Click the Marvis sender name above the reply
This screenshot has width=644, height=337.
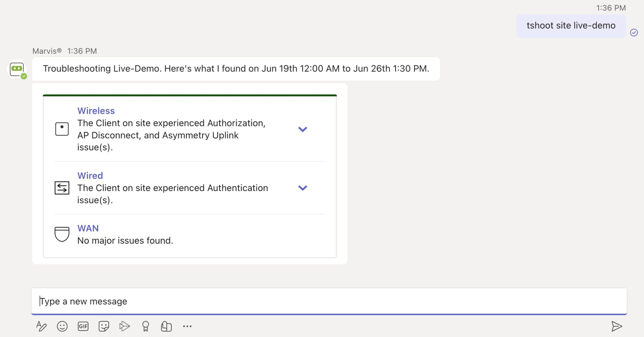tap(47, 51)
